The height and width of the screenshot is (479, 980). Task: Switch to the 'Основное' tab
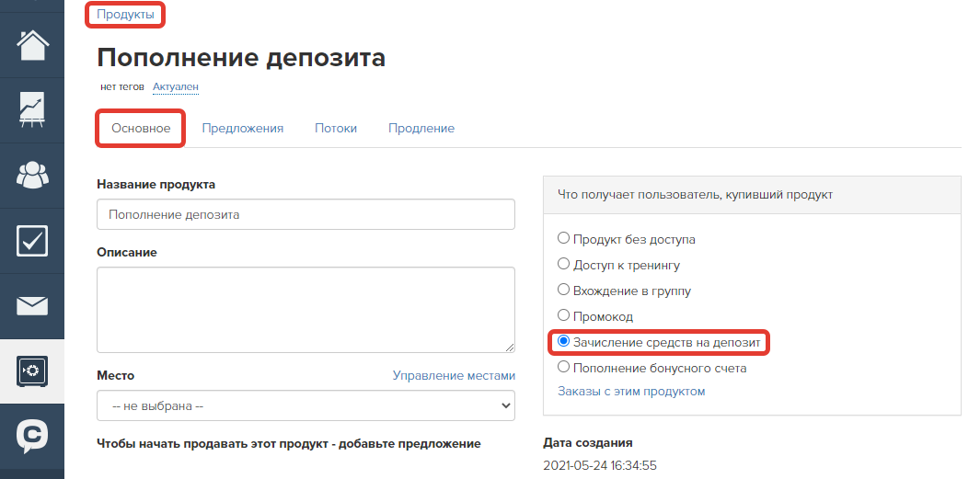pyautogui.click(x=141, y=128)
